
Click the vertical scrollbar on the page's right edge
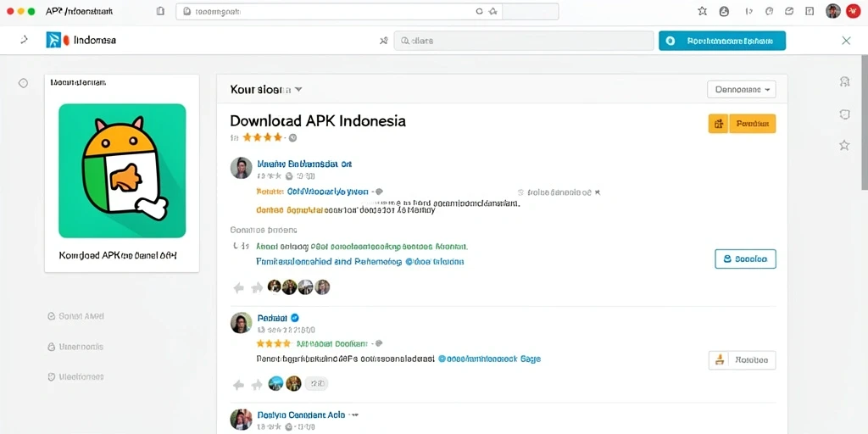864,122
